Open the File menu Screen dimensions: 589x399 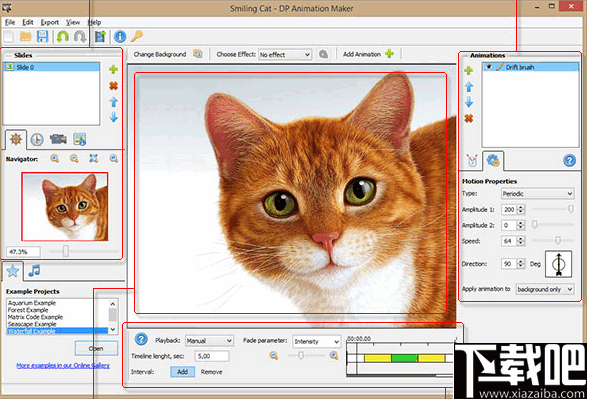coord(10,22)
